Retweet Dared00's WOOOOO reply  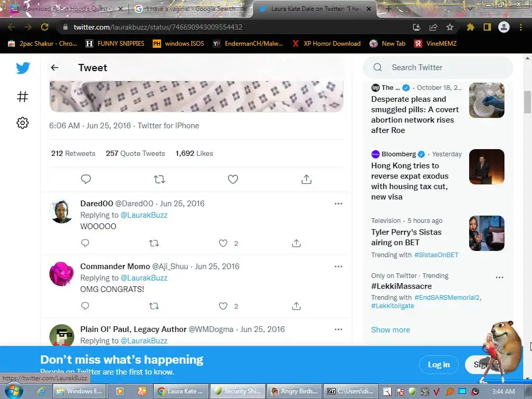[154, 243]
